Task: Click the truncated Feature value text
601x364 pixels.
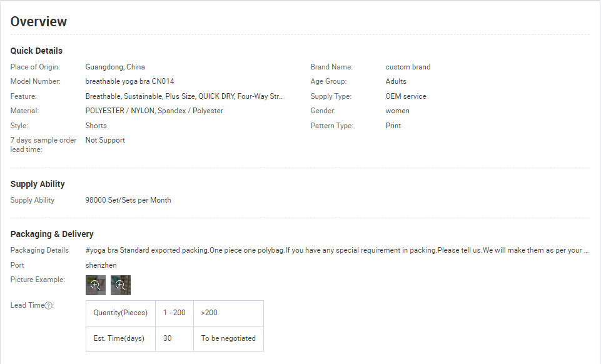Action: click(x=184, y=96)
